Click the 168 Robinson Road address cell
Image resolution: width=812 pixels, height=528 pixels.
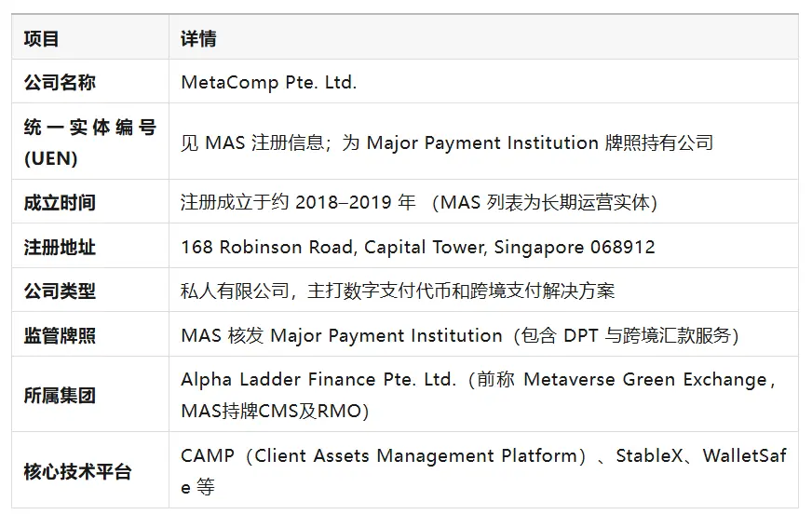pyautogui.click(x=483, y=247)
